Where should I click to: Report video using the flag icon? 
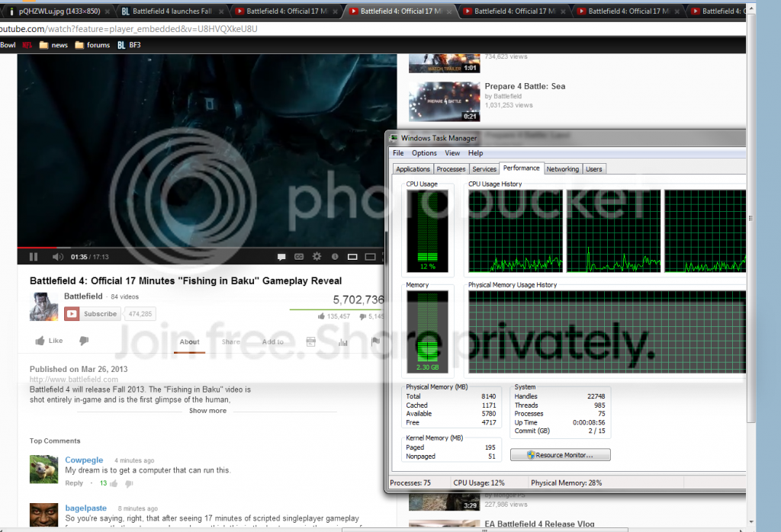[x=375, y=341]
